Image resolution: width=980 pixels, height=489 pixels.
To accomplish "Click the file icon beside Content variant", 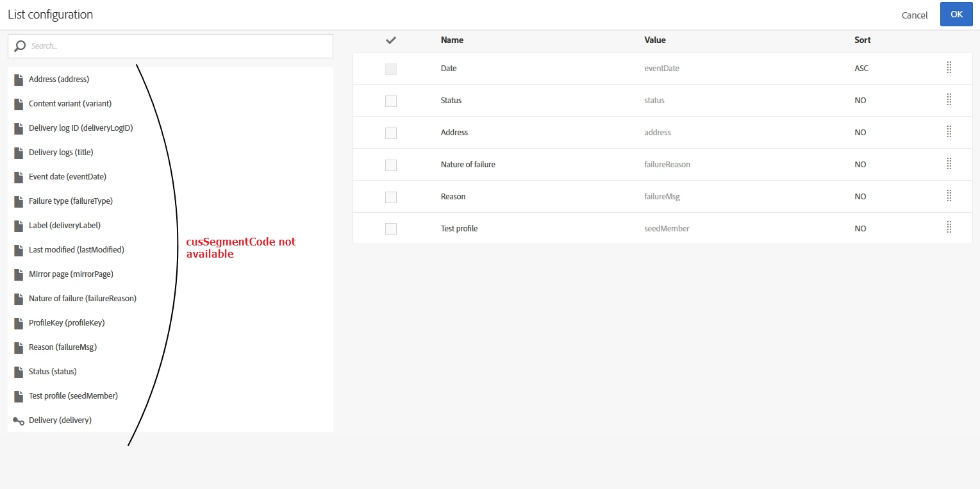I will point(19,104).
